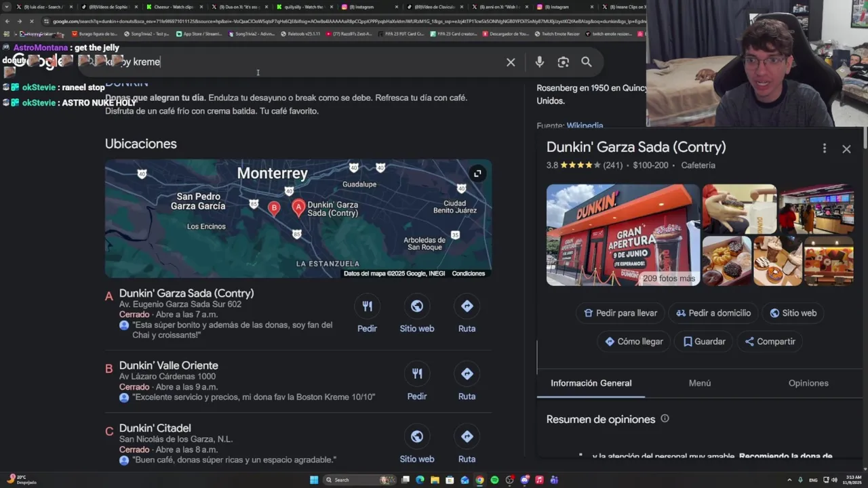
Task: Open Microsoft Store from the taskbar
Action: pos(450,480)
